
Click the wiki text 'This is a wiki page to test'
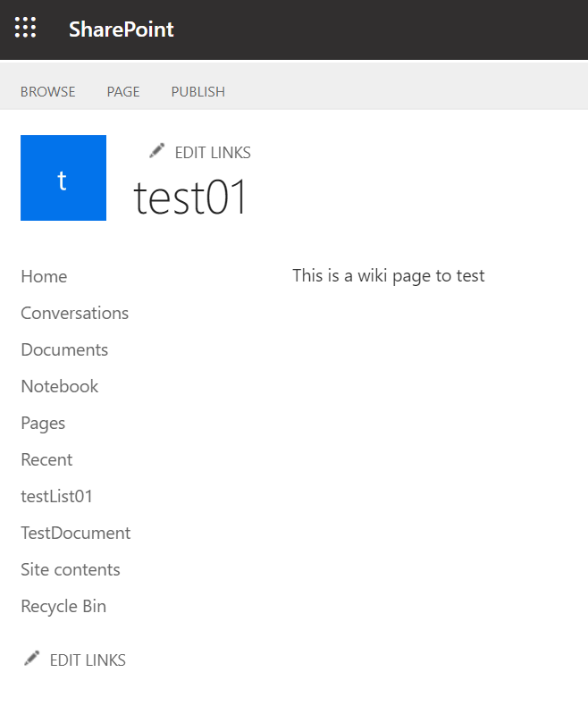[x=389, y=276]
